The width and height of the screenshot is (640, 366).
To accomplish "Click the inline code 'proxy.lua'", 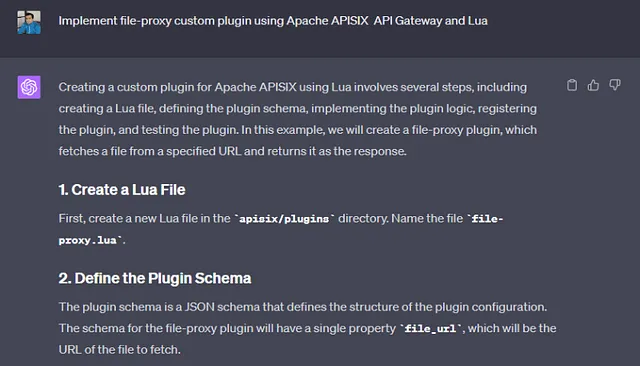I will coord(90,240).
